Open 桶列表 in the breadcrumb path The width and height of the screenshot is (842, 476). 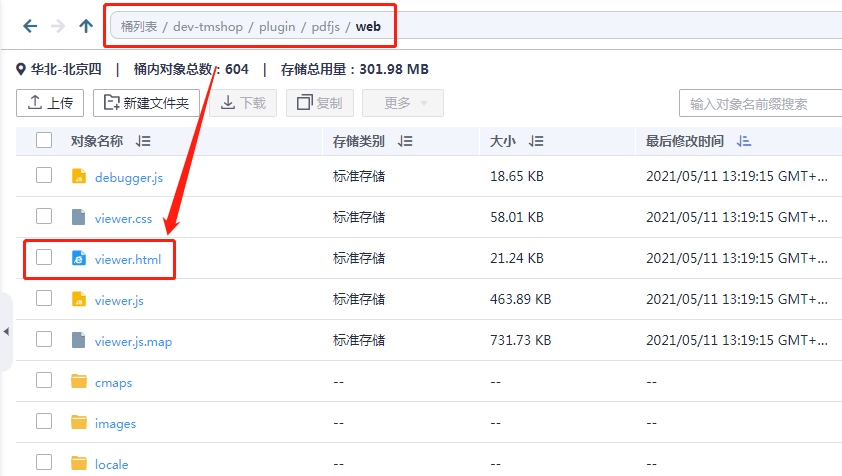click(139, 26)
